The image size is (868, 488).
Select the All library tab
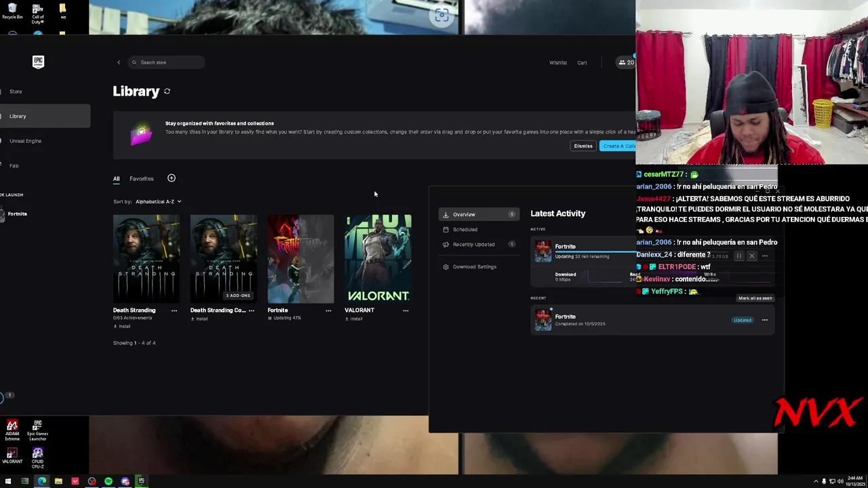(116, 179)
